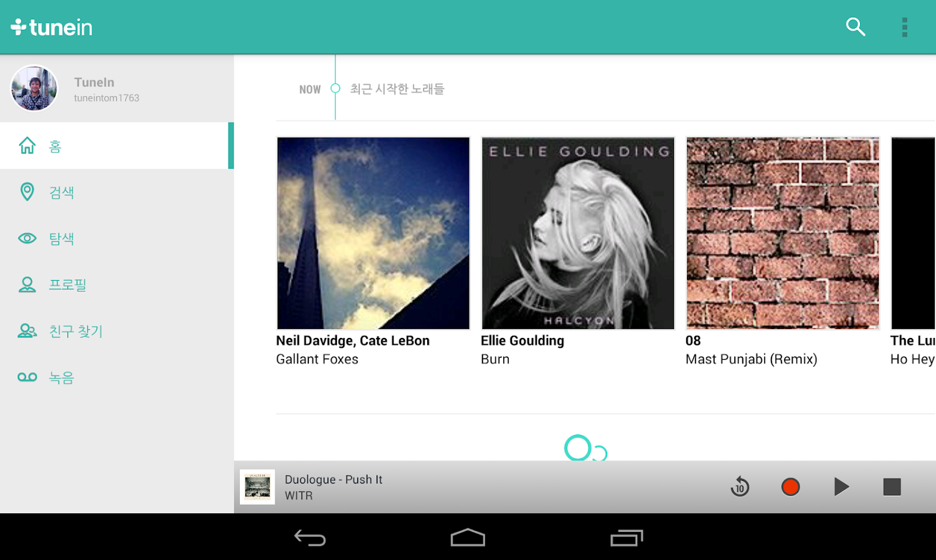Open the Neil Davidge Gallant Foxes cover

pos(372,233)
